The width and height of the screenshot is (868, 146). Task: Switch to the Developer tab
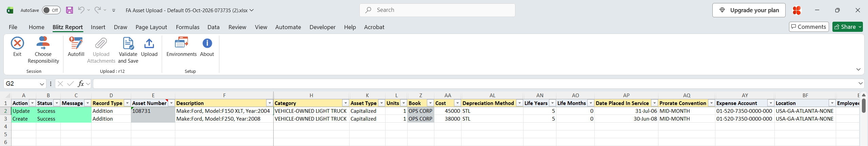[x=322, y=27]
